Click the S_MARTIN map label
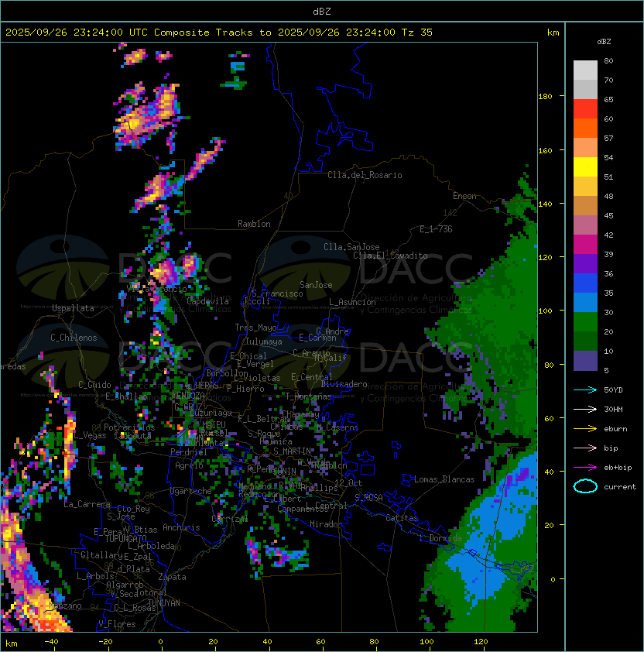Image resolution: width=644 pixels, height=652 pixels. click(x=292, y=451)
